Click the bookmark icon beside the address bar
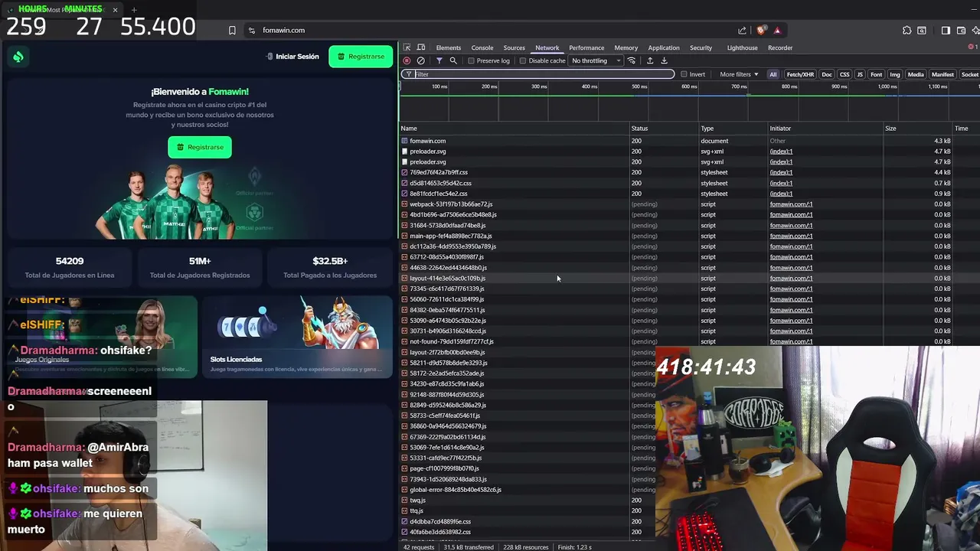Image resolution: width=980 pixels, height=551 pixels. [232, 31]
